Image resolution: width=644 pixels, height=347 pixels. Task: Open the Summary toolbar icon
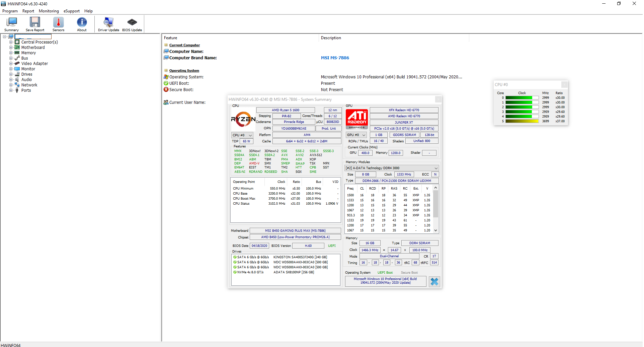pyautogui.click(x=11, y=24)
